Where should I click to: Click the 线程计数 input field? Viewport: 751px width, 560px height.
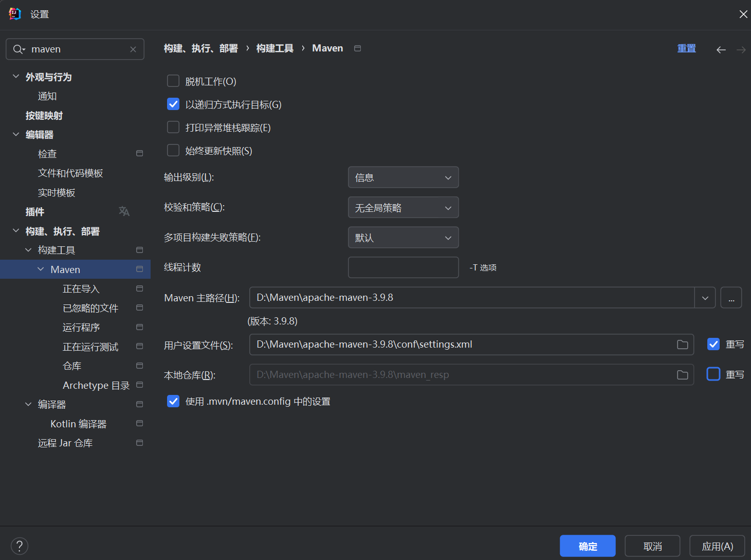click(403, 267)
